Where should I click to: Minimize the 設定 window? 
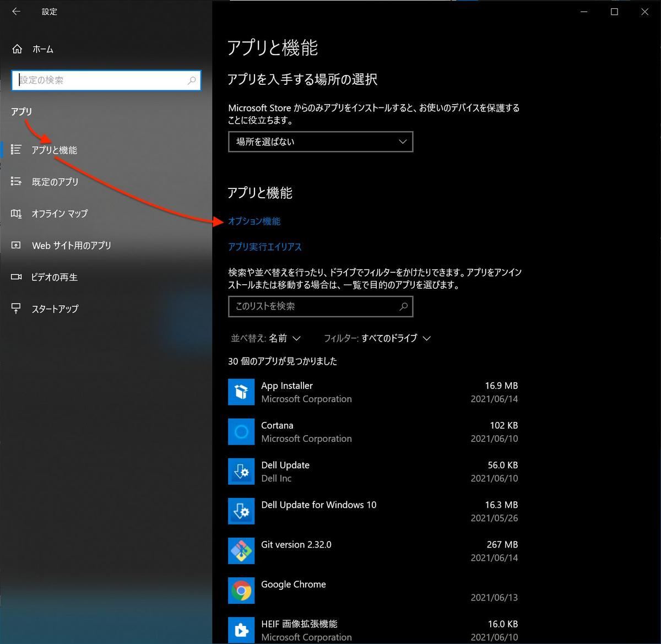(x=585, y=12)
